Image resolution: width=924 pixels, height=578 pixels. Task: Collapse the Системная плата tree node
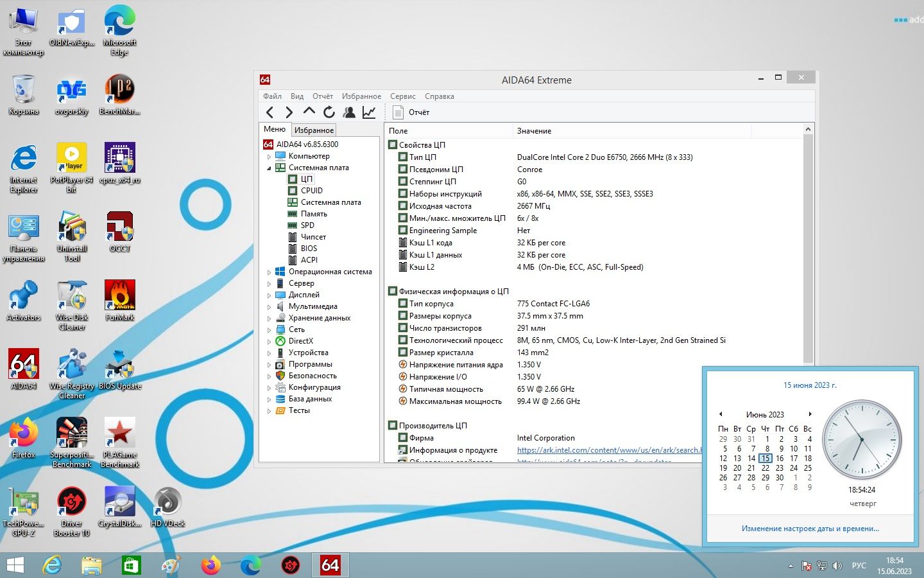[x=269, y=168]
